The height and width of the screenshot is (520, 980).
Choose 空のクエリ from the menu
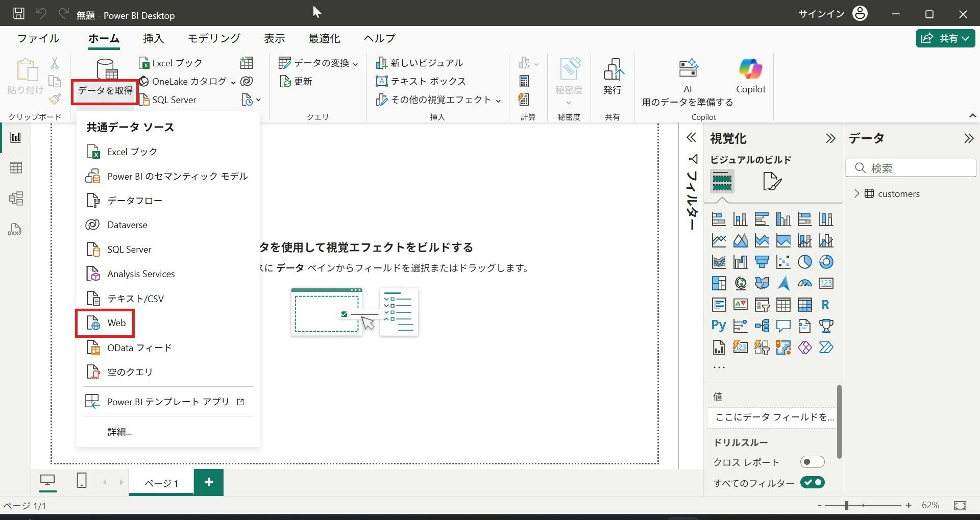(168, 372)
